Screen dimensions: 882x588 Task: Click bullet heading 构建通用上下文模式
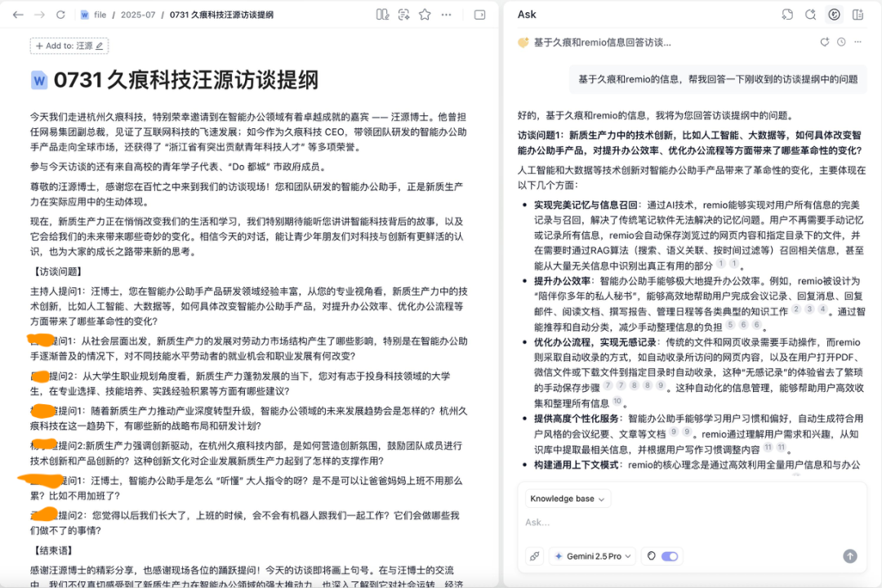click(576, 465)
